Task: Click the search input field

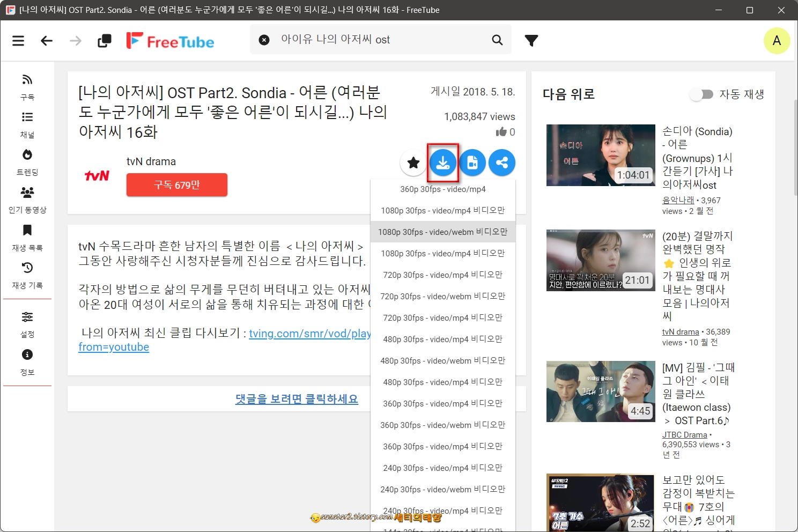Action: pos(381,40)
